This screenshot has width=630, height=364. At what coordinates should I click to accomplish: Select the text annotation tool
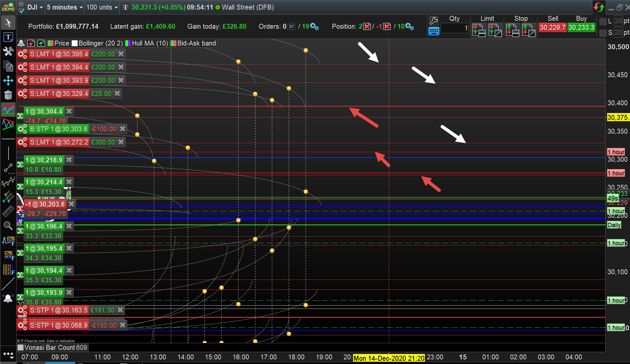pos(8,37)
